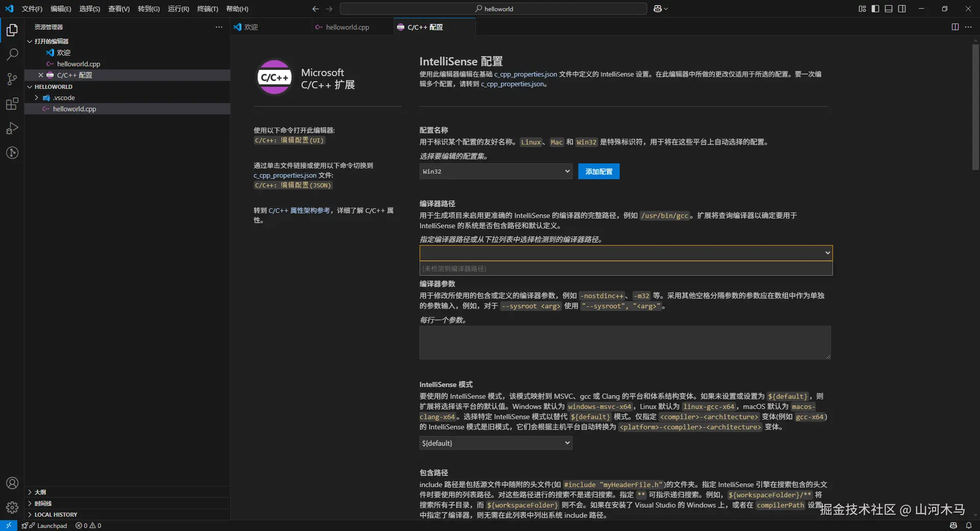Screen dimensions: 980x531
Task: Open c_cpp_properties.json link in the left column
Action: point(285,176)
